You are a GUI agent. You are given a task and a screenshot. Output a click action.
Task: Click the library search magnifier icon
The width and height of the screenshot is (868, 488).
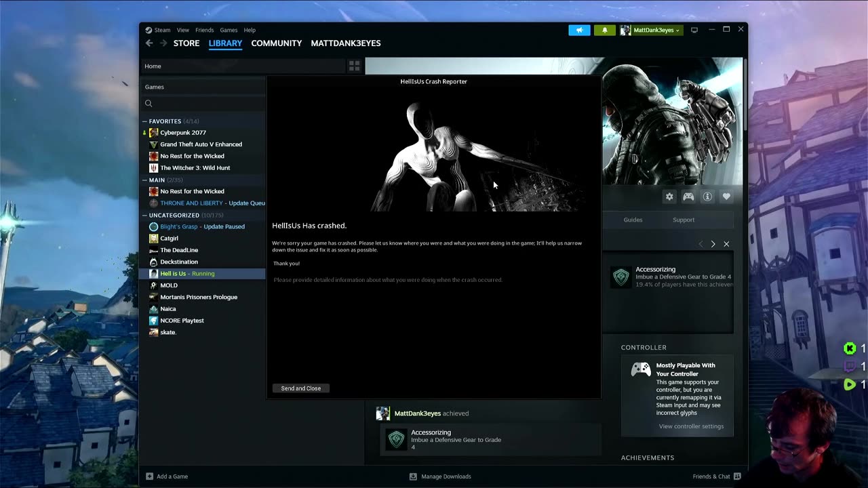pos(149,103)
